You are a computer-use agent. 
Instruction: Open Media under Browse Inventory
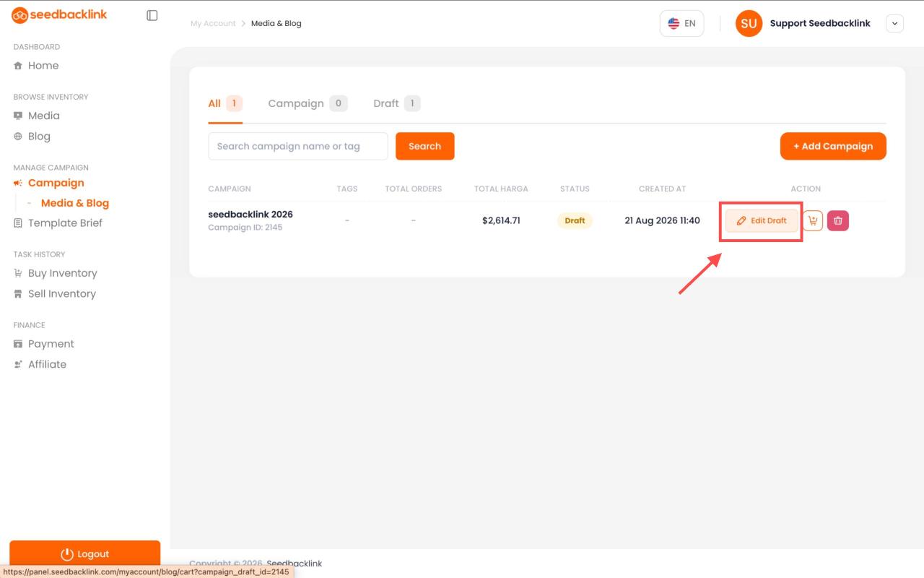point(44,116)
